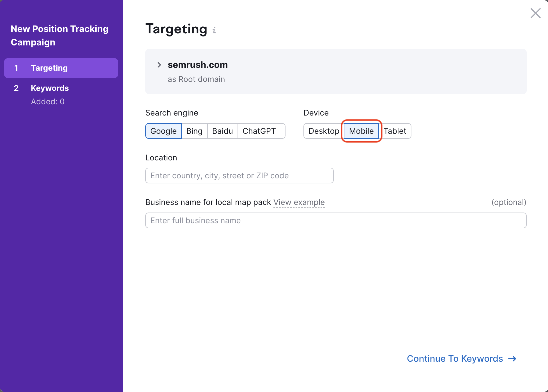Expand the semrush.com domain details
The height and width of the screenshot is (392, 548).
(x=159, y=65)
